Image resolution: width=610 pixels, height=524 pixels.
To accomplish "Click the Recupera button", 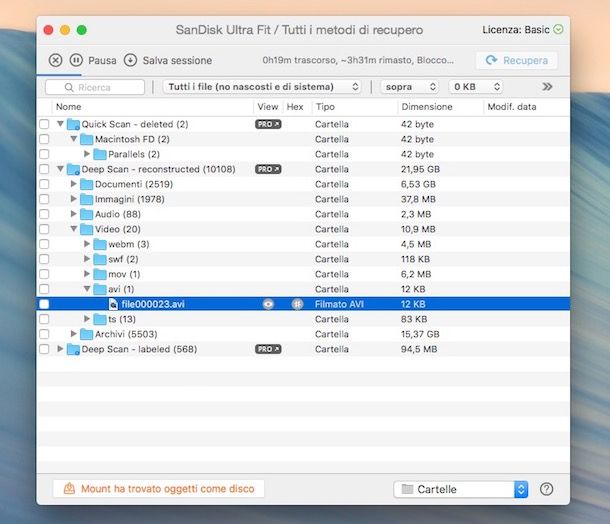I will (x=517, y=60).
